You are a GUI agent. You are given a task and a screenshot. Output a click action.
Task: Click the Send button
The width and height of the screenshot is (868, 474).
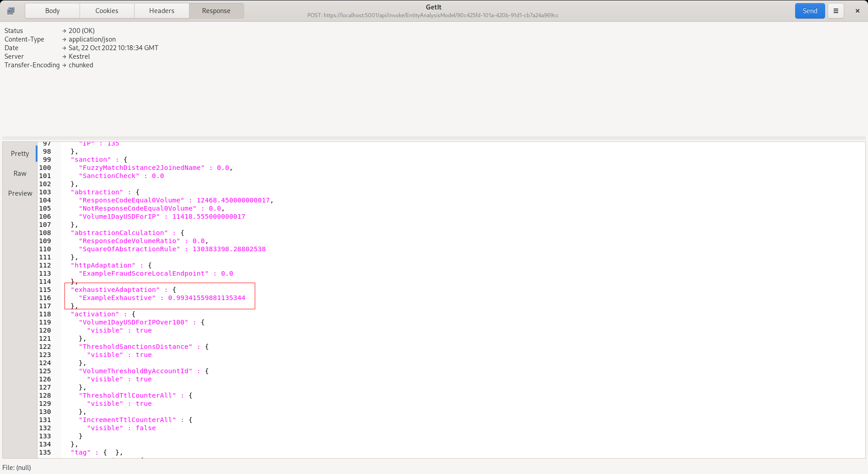coord(810,11)
